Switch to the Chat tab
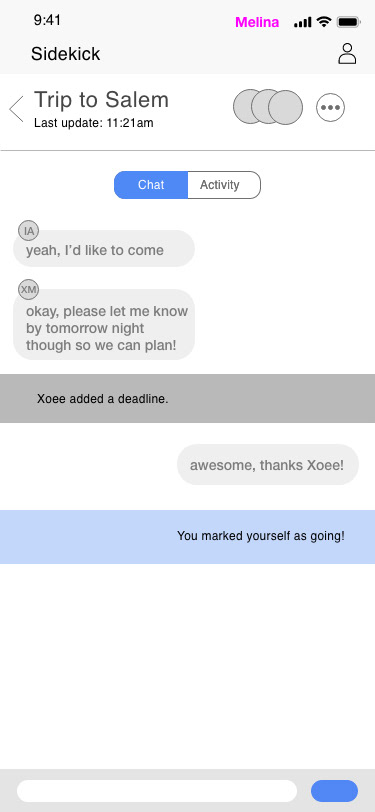The height and width of the screenshot is (812, 375). click(x=151, y=185)
